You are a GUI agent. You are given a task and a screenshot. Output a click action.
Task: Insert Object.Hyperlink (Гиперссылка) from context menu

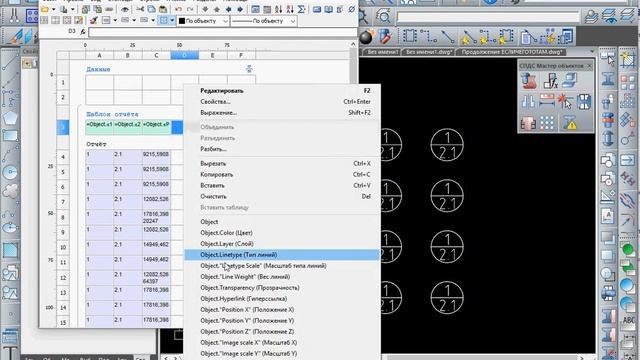click(x=282, y=299)
